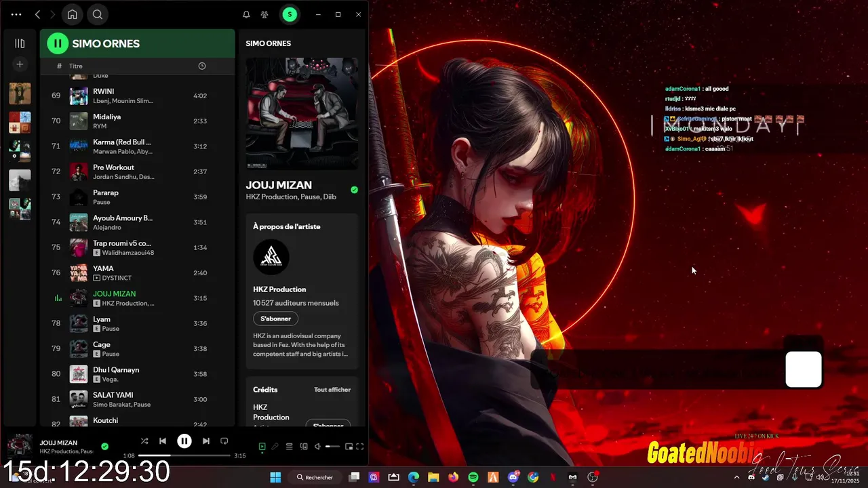Open the Spotify Home screen
868x488 pixels.
tap(72, 14)
